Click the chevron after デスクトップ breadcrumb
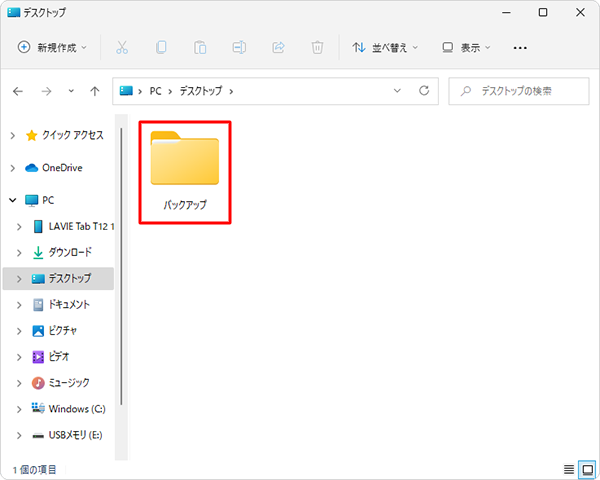 (231, 91)
